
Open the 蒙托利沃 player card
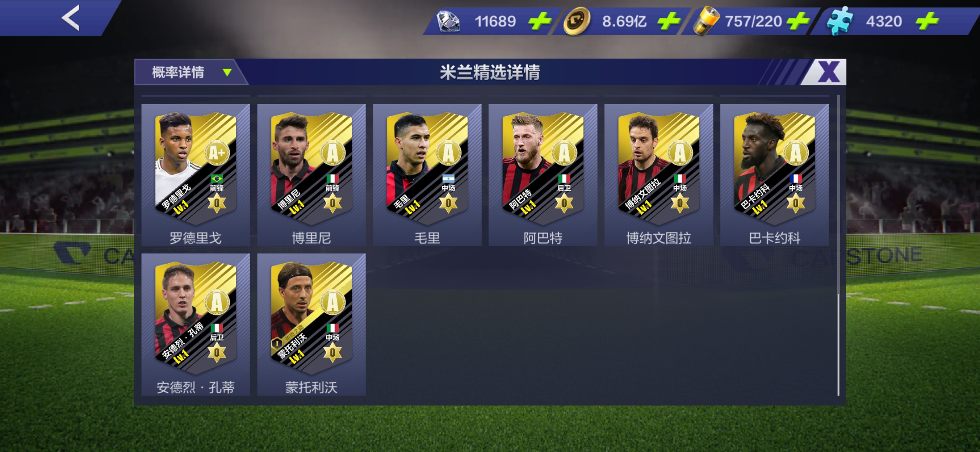point(311,324)
